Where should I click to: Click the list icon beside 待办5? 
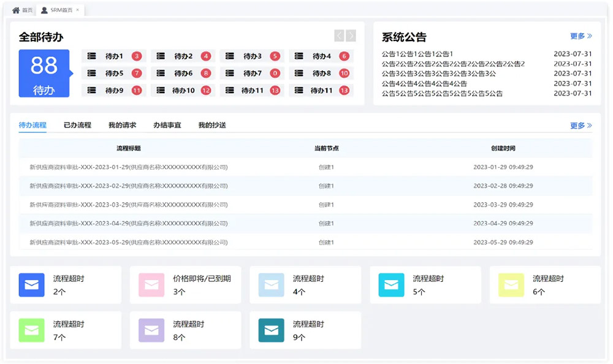pyautogui.click(x=92, y=74)
